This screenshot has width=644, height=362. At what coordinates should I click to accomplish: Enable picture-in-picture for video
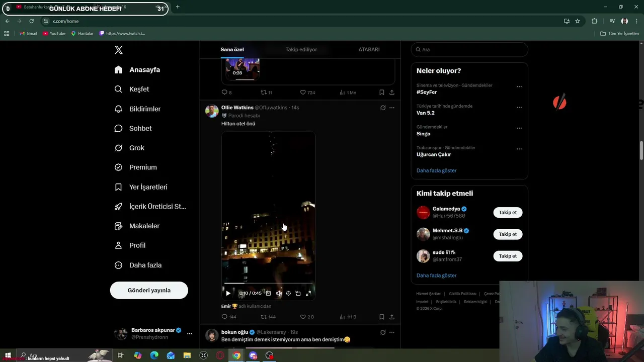pos(298,293)
